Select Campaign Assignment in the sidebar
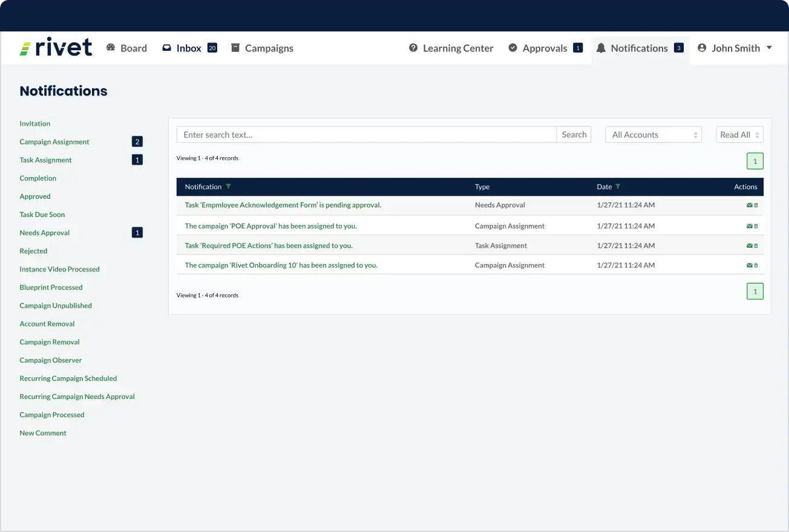Screen dimensions: 789x532 pos(54,141)
